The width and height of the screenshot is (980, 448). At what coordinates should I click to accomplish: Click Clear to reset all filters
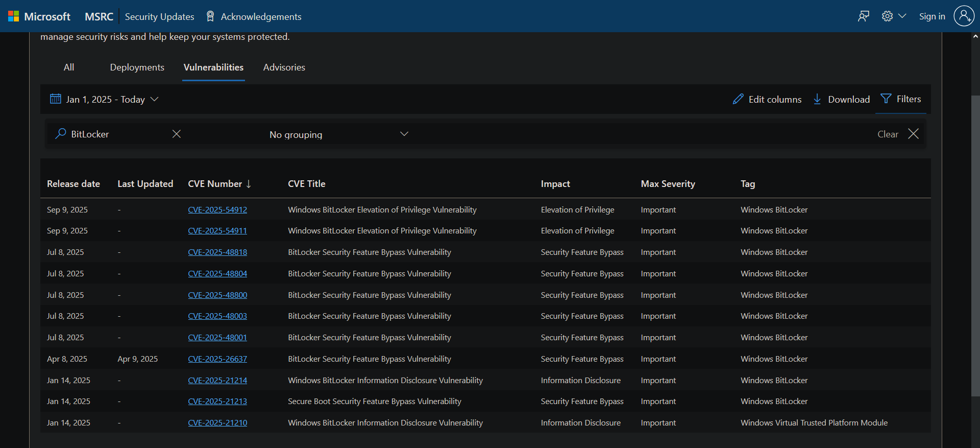(888, 134)
